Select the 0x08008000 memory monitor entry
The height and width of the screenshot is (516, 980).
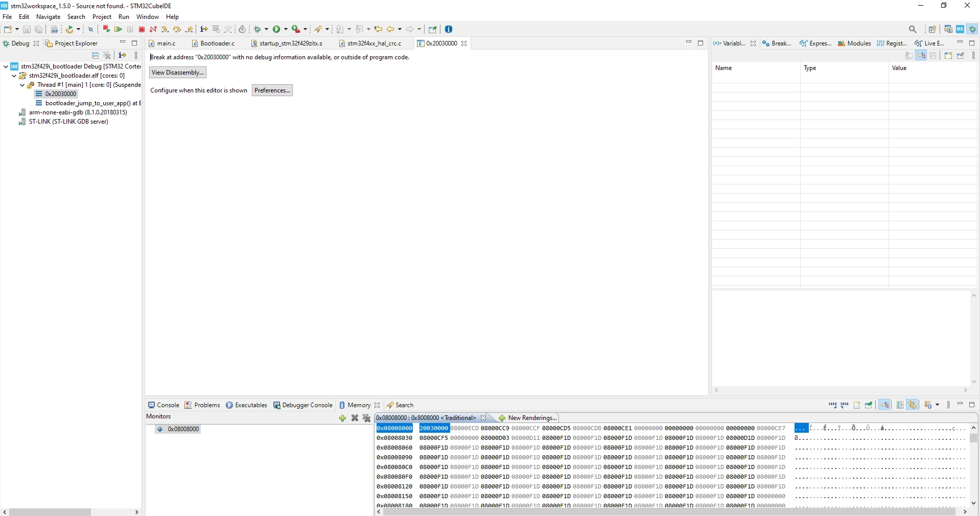(178, 429)
